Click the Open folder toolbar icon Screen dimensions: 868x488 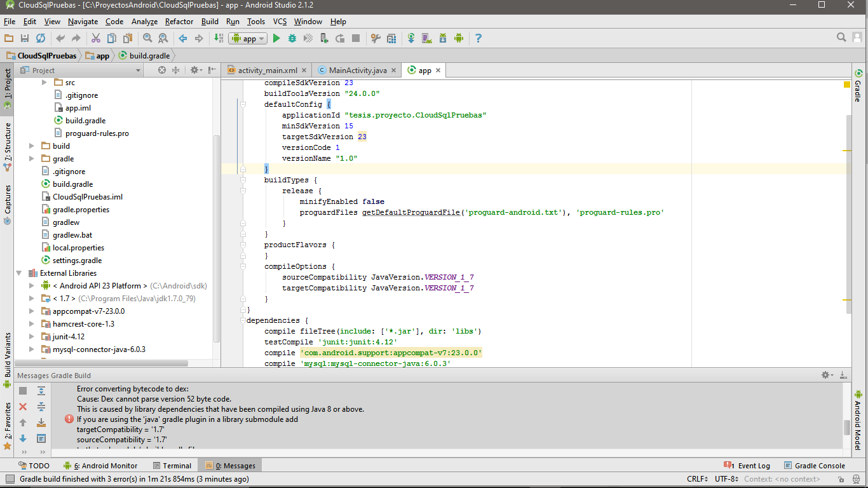click(9, 38)
